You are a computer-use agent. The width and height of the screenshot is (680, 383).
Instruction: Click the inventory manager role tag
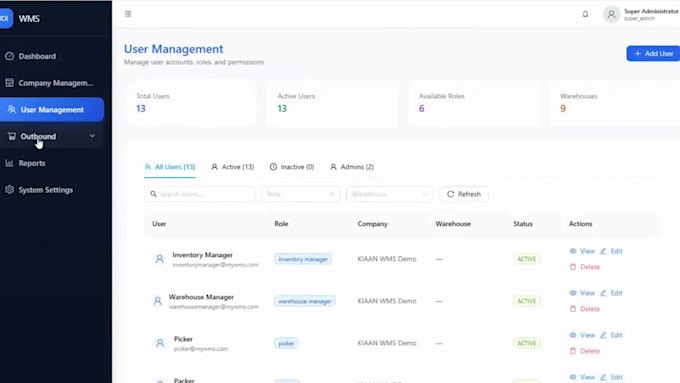[303, 259]
